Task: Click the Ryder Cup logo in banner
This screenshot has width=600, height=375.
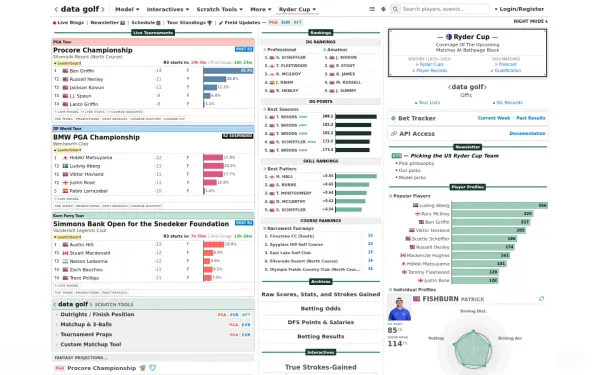Action: (x=449, y=37)
